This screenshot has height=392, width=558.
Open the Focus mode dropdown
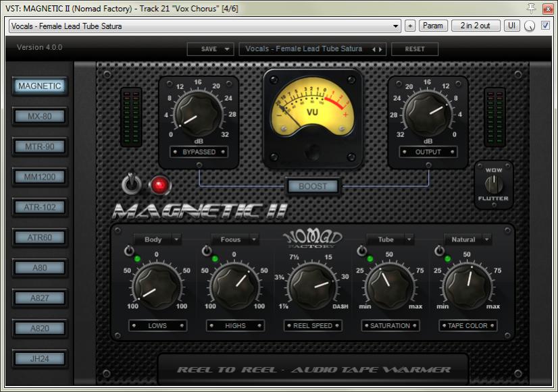235,240
